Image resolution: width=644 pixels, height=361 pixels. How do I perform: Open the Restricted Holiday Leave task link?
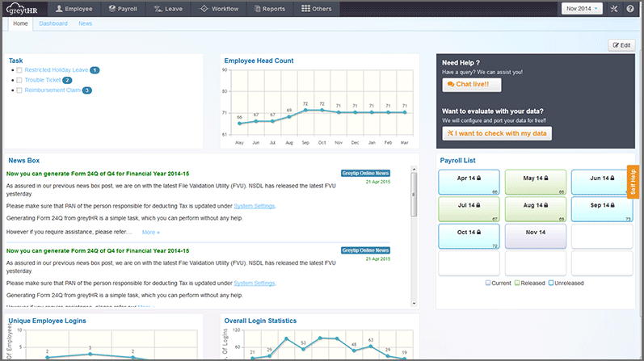click(x=57, y=69)
